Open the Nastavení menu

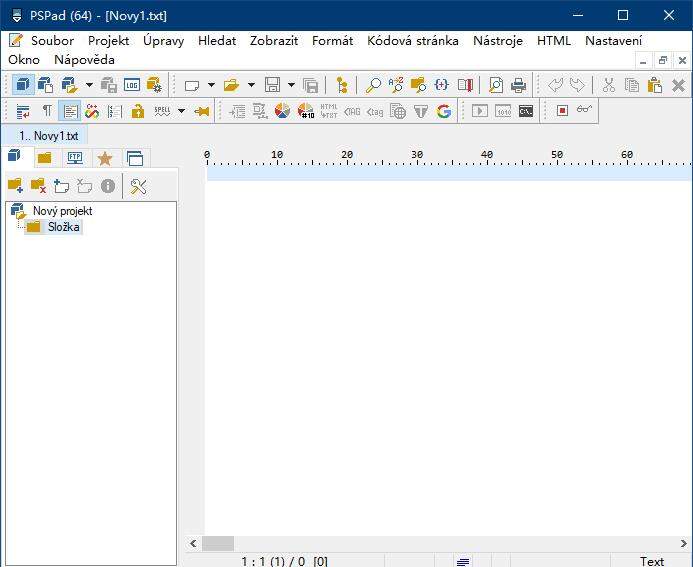[x=613, y=41]
